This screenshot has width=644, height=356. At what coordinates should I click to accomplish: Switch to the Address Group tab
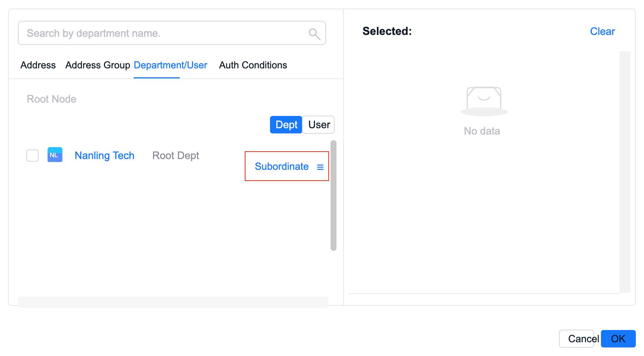point(98,65)
